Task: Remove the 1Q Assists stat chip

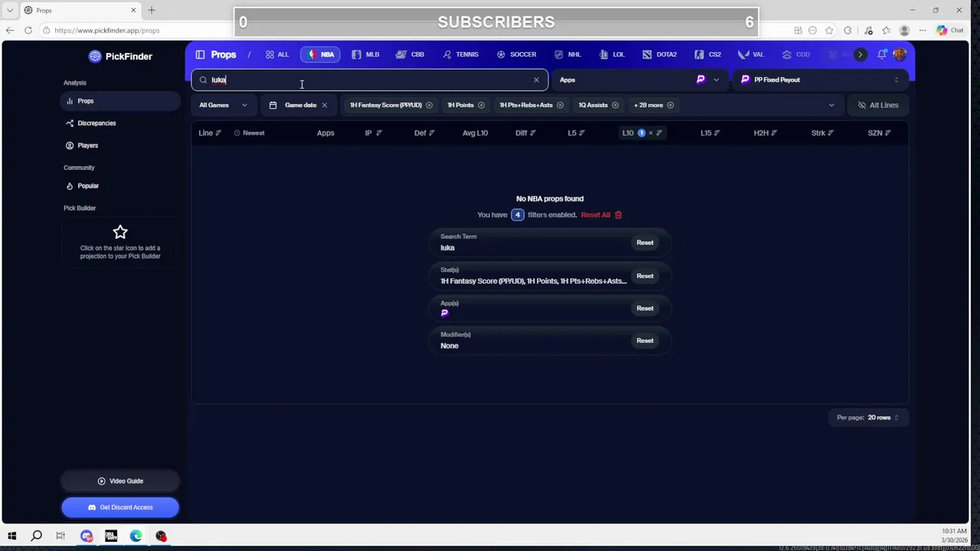Action: point(615,105)
